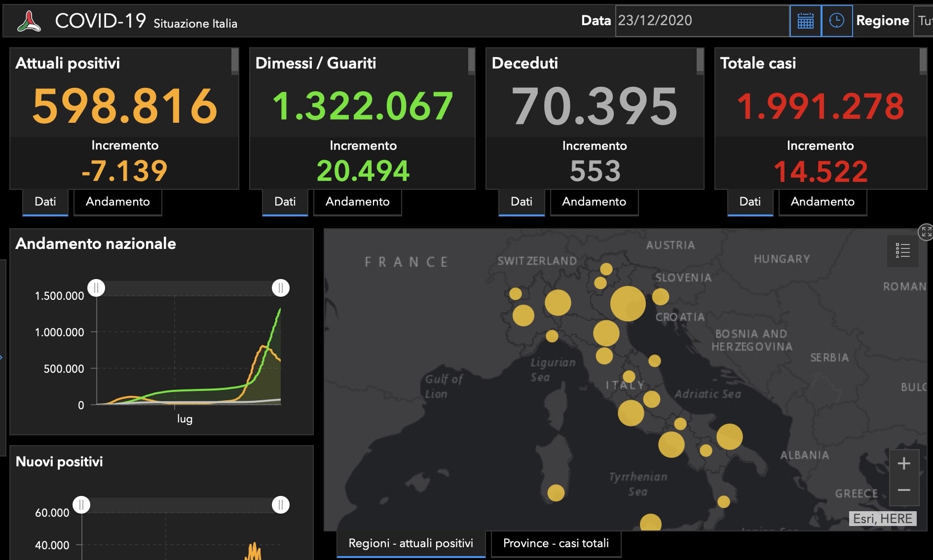Grab the left range handle of Nuovi positivi chart

[x=81, y=505]
